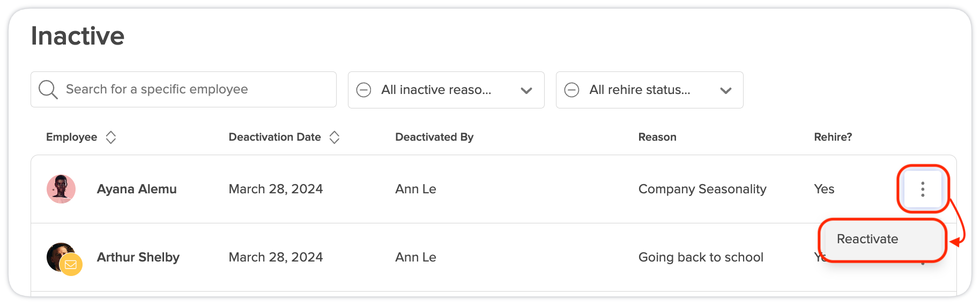The height and width of the screenshot is (305, 980).
Task: Click the envelope badge on Arthur Shelby
Action: pos(71,265)
